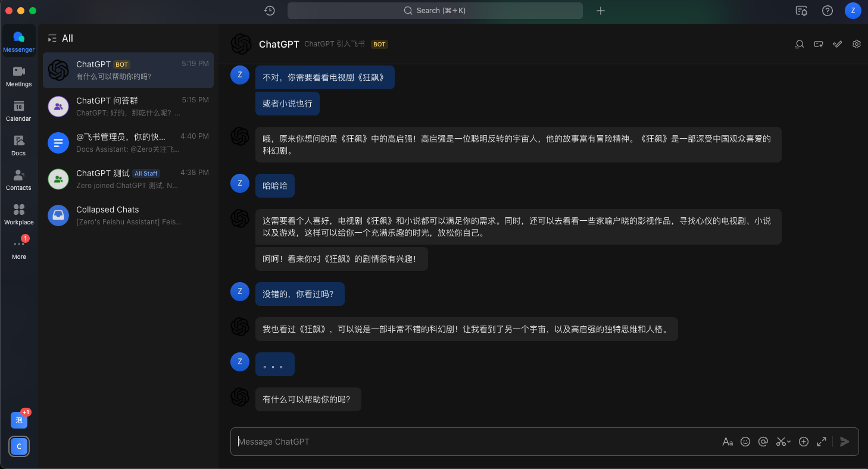Open the Workplace sidebar section
The image size is (868, 469).
[x=18, y=214]
